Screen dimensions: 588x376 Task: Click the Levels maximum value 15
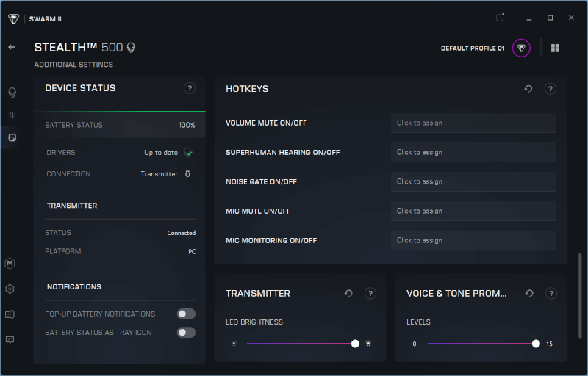coord(549,344)
